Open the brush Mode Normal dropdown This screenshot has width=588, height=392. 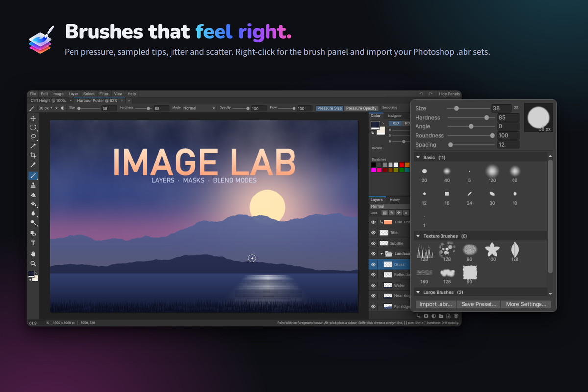tap(198, 108)
